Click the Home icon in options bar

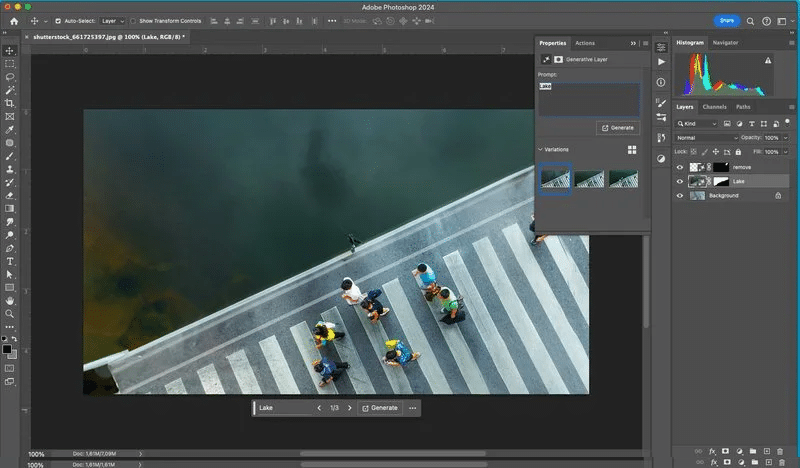point(13,20)
